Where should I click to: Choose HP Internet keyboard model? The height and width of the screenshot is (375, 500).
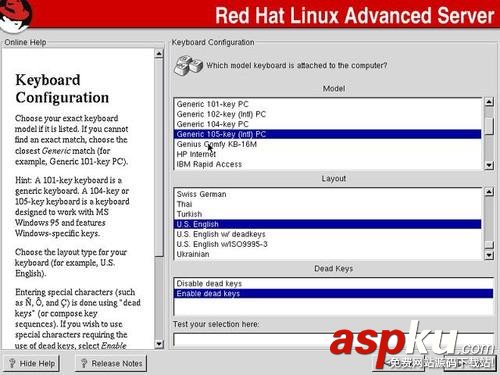click(327, 154)
